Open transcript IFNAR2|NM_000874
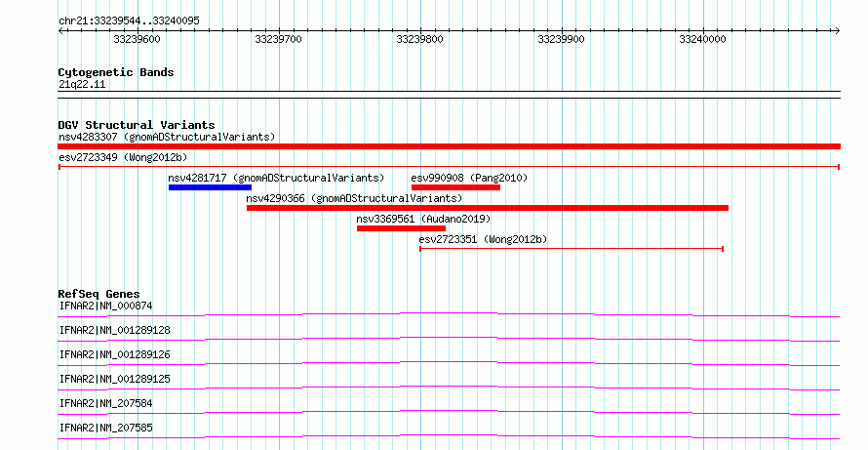Viewport: 868px width, 450px height. click(x=105, y=306)
